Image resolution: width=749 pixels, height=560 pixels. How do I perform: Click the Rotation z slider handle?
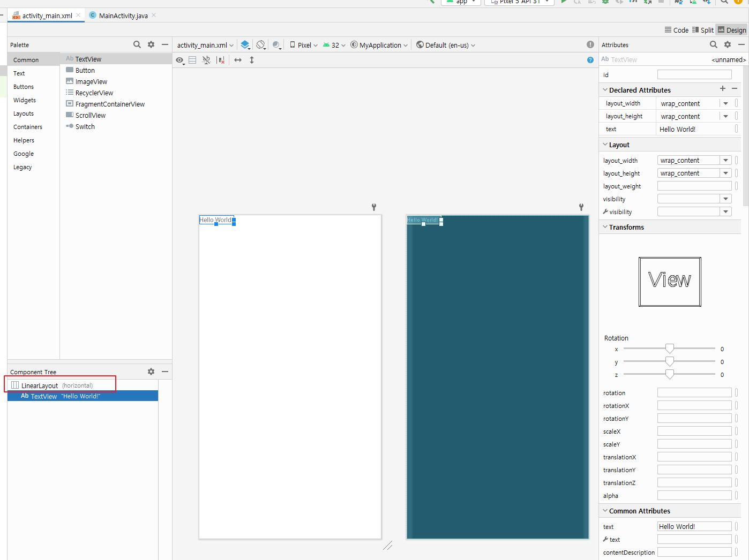(670, 374)
